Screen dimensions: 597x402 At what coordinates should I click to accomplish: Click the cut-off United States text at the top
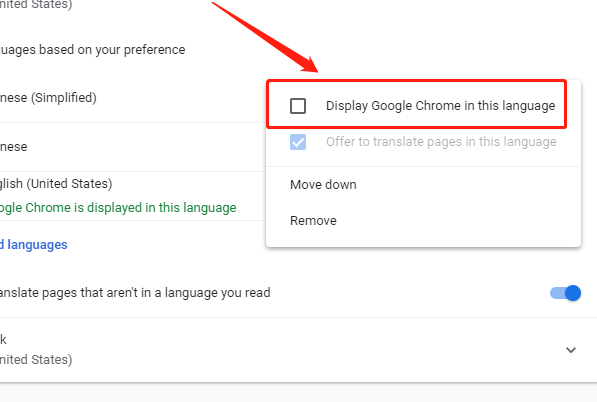tap(36, 5)
